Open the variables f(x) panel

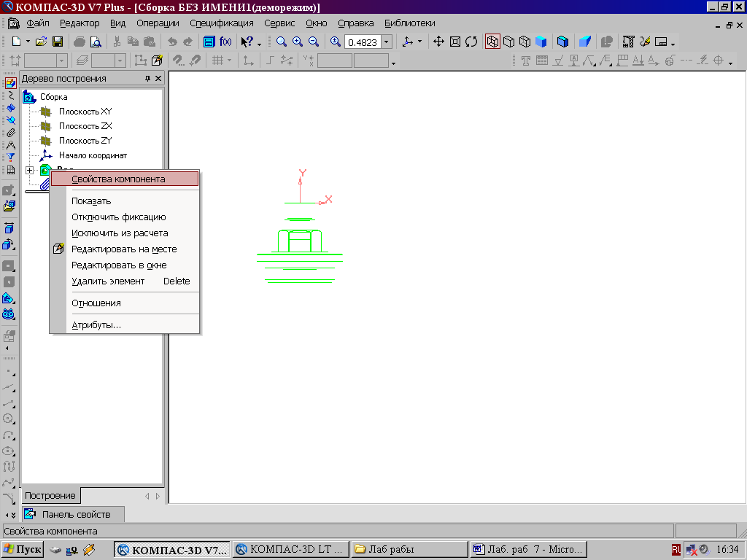225,42
